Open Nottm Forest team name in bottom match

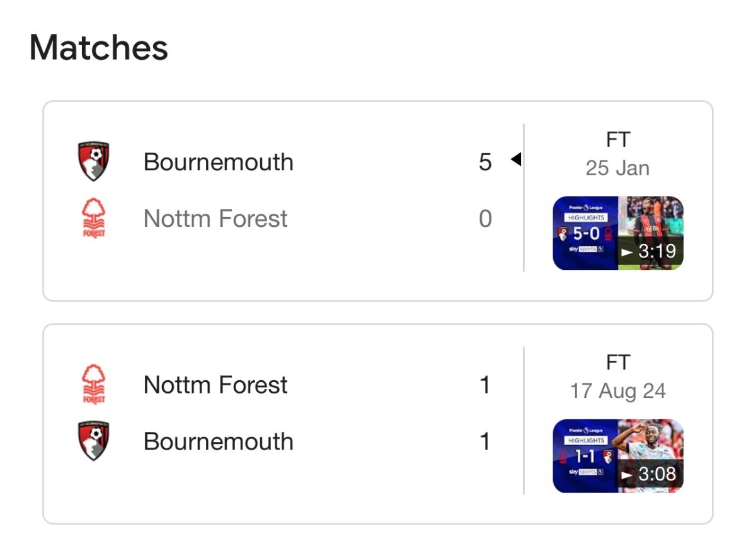coord(215,385)
